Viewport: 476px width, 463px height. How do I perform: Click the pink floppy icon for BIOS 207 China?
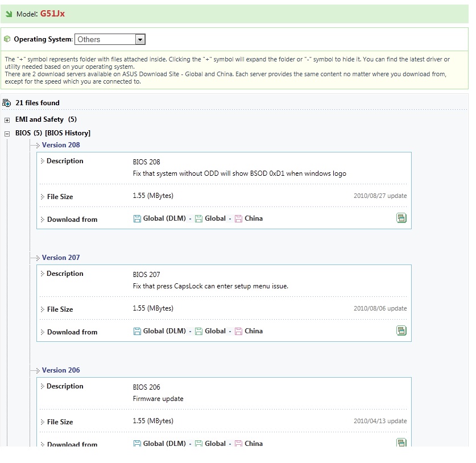238,331
